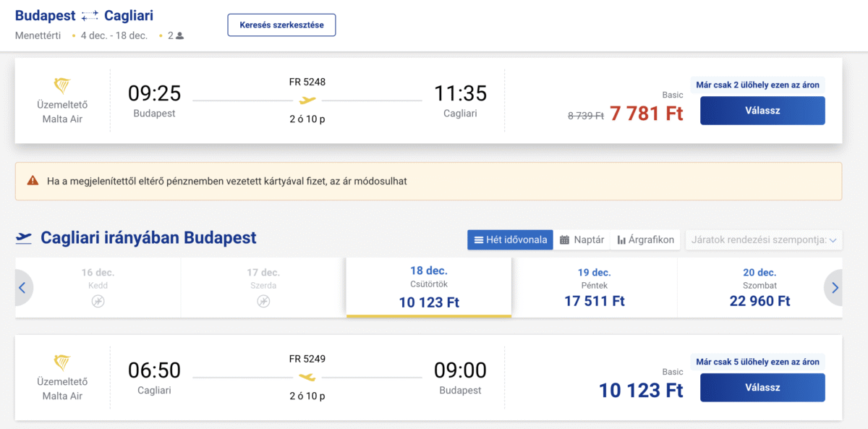Switch to the Árgrafikon price chart view

[x=646, y=239]
